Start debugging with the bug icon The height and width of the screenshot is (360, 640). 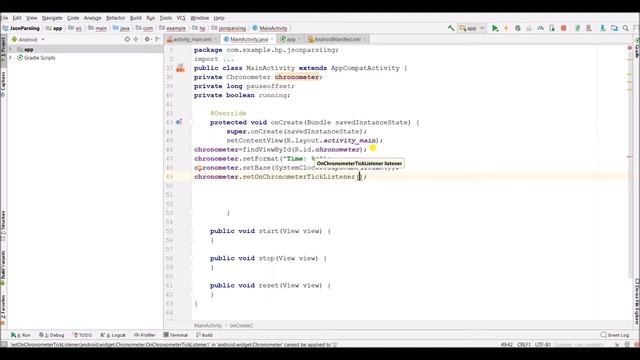coord(518,28)
